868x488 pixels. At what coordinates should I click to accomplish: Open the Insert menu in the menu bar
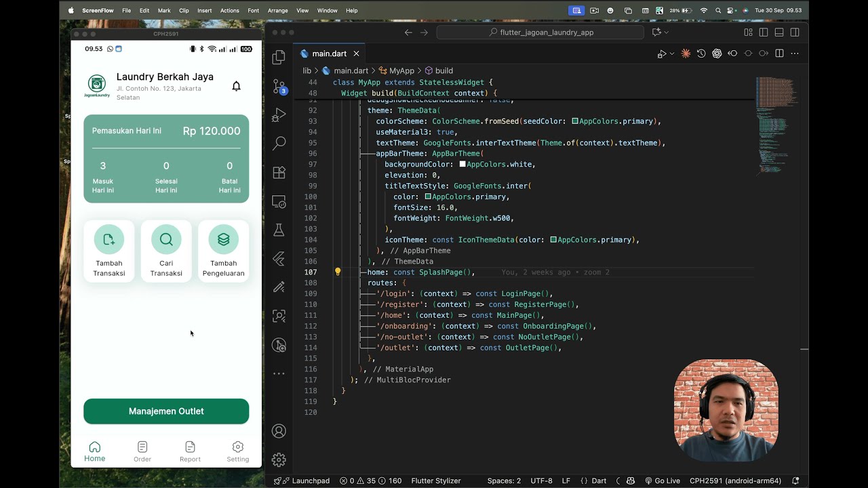pyautogui.click(x=204, y=10)
